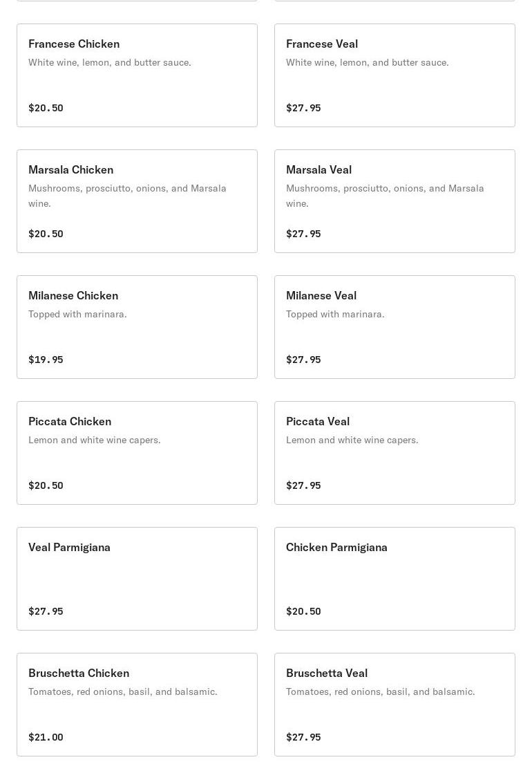This screenshot has height=762, width=532.
Task: Click Marsala Veal's mushrooms prosciutto description
Action: pyautogui.click(x=385, y=196)
